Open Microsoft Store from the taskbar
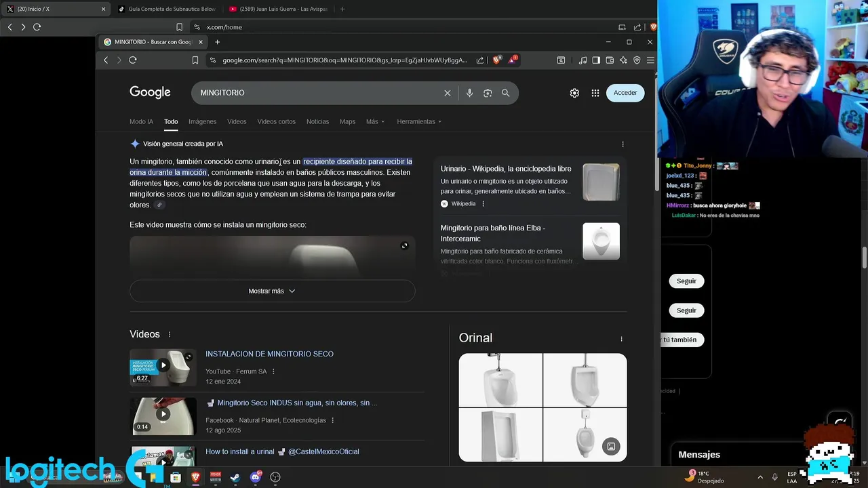Screen dimensions: 868x488 pyautogui.click(x=176, y=477)
